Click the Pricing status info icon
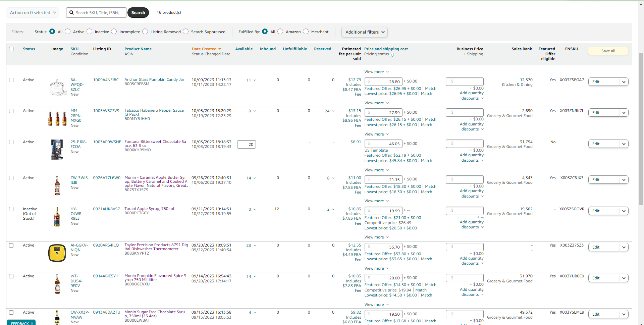This screenshot has width=644, height=325. point(392,54)
